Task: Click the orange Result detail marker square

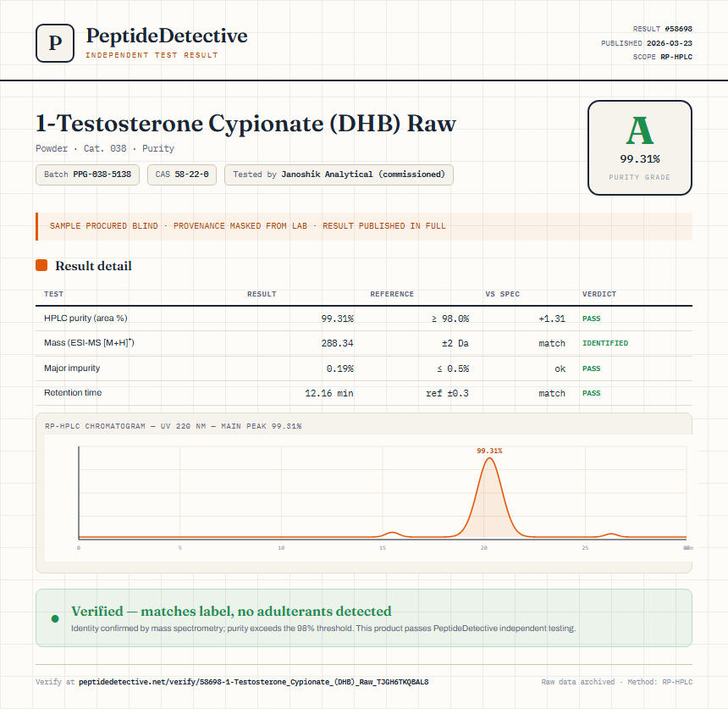Action: (41, 265)
